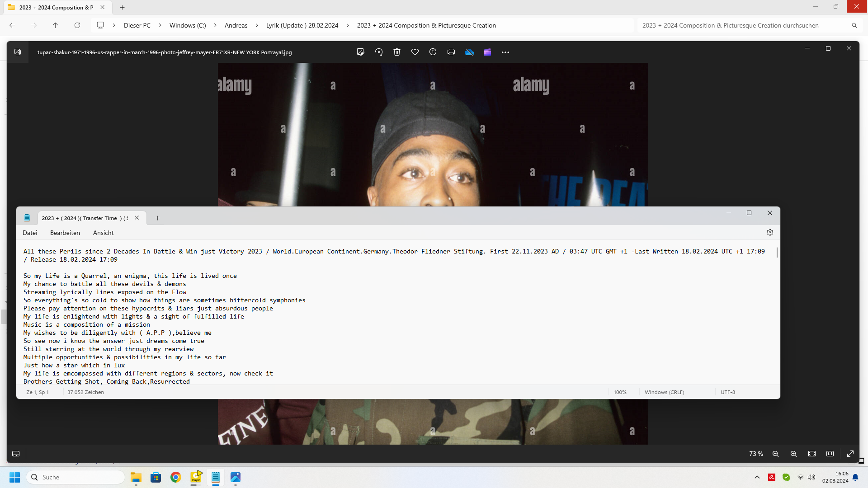868x488 pixels.
Task: Click the search magnifier icon in Explorer
Action: tap(854, 25)
